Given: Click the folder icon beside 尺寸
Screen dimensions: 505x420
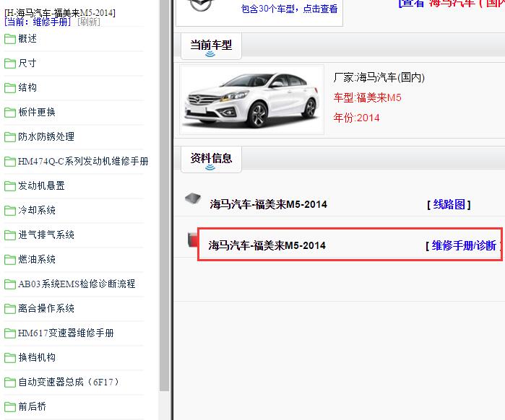Looking at the screenshot, I should [x=10, y=64].
